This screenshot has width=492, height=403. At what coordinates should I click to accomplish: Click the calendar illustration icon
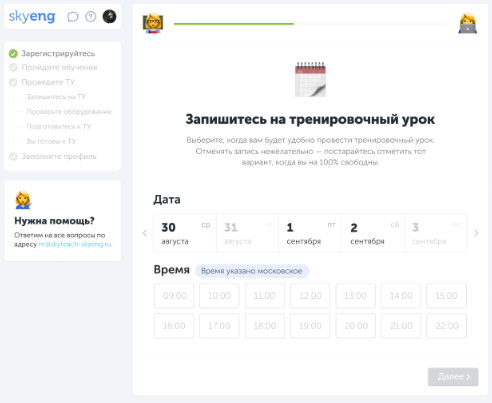(310, 79)
